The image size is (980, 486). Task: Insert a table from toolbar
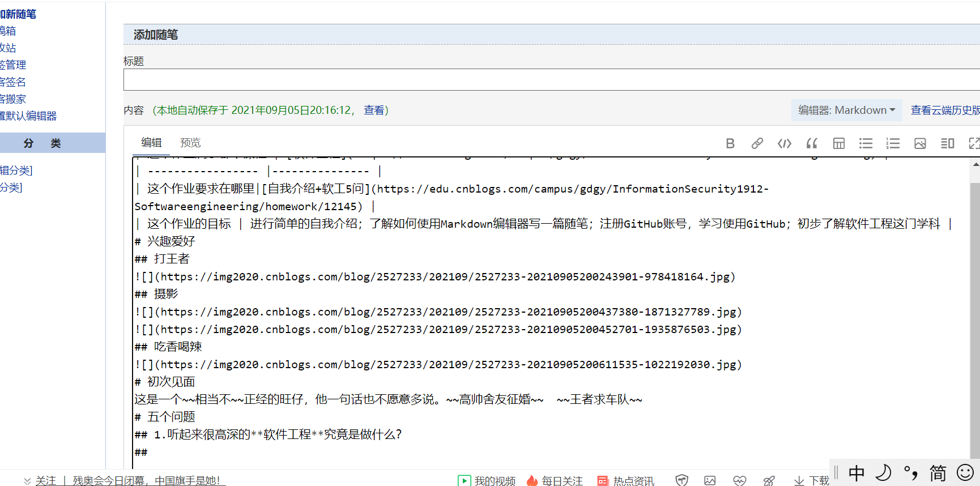pyautogui.click(x=839, y=143)
